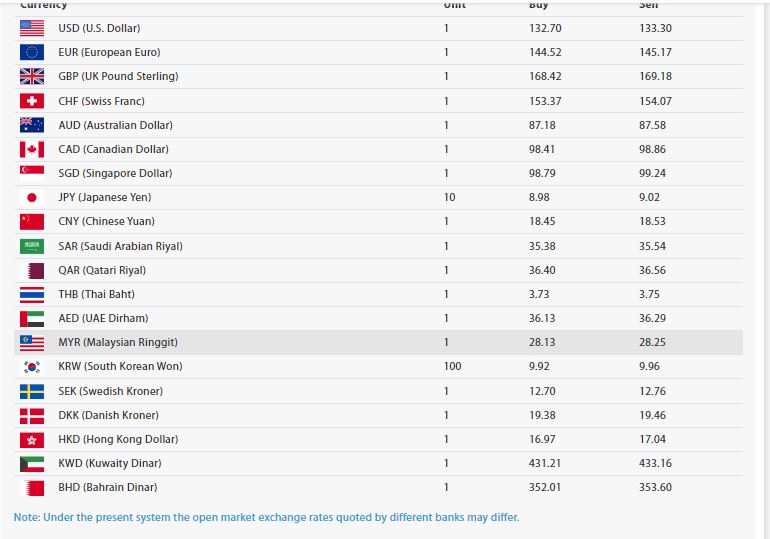Click the EUR sell rate 145.17
Viewport: 770px width, 539px height.
point(655,52)
